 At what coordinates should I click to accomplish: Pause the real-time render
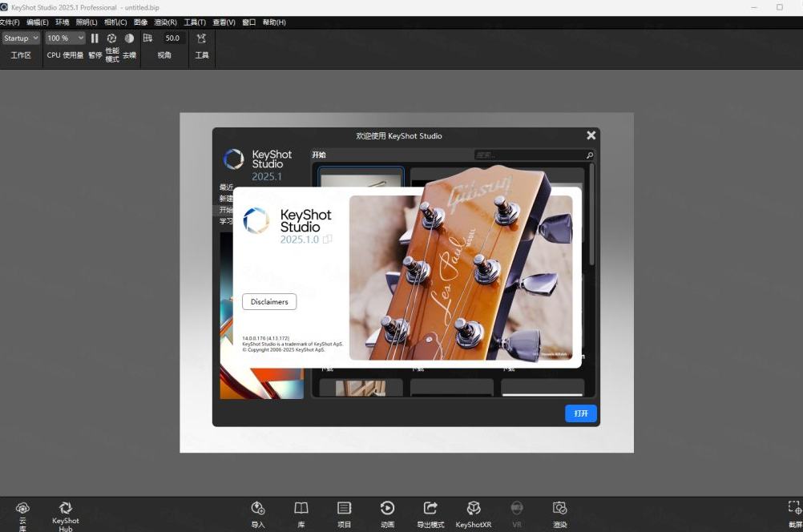pyautogui.click(x=95, y=38)
